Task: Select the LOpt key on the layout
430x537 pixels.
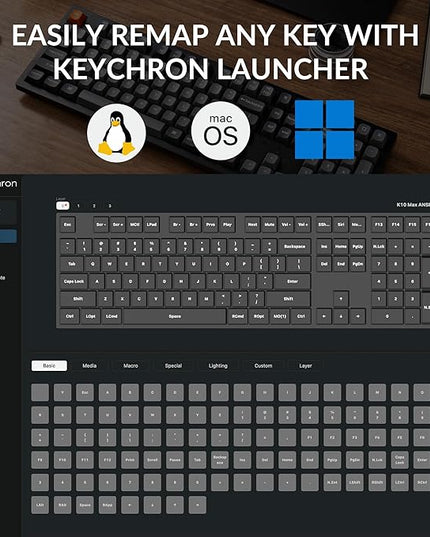Action: tap(90, 316)
